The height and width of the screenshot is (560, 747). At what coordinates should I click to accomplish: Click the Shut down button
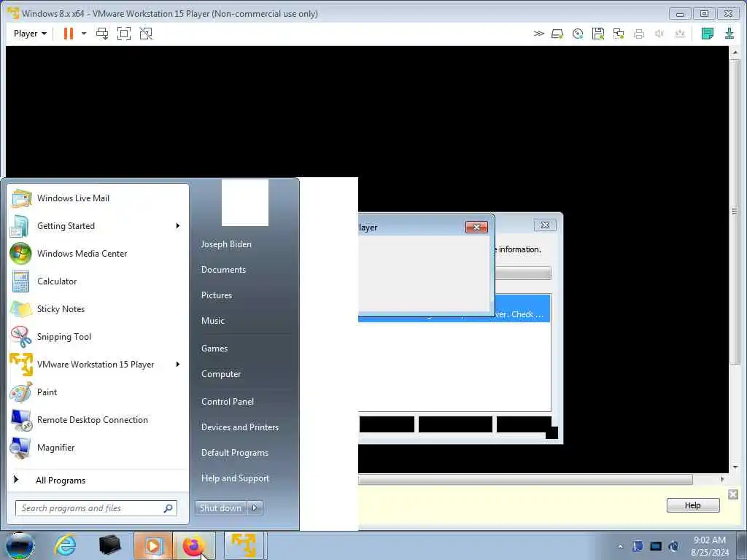click(x=220, y=508)
